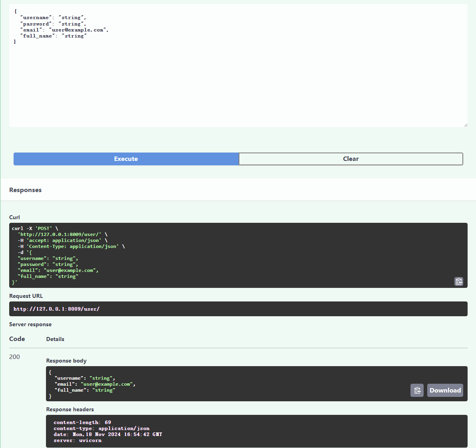This screenshot has height=448, width=476.
Task: Clear the request with Clear button
Action: (351, 159)
